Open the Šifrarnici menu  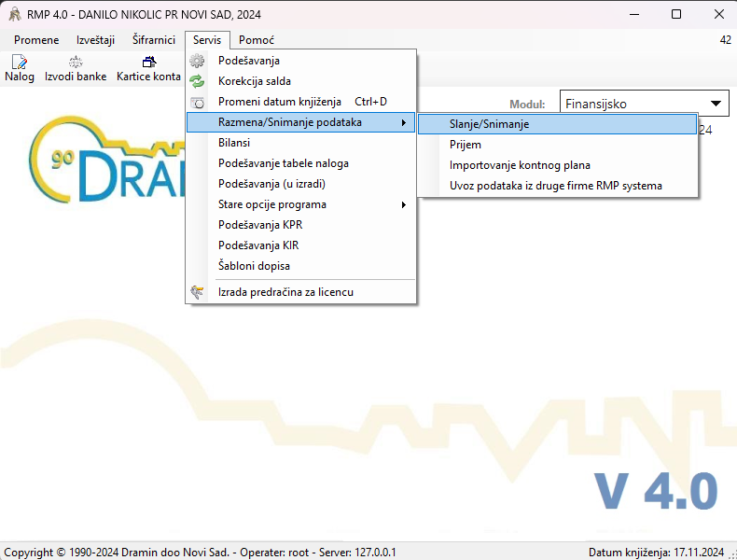coord(154,40)
